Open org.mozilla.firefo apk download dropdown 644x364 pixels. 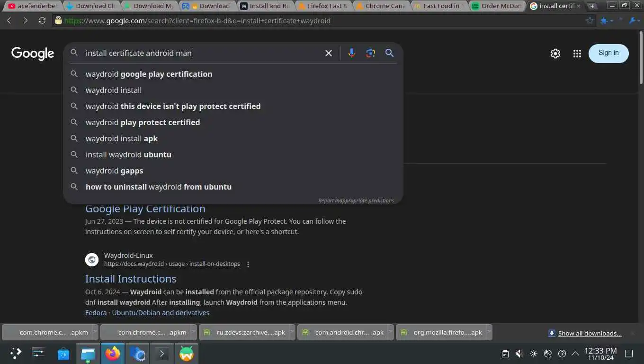pos(489,332)
